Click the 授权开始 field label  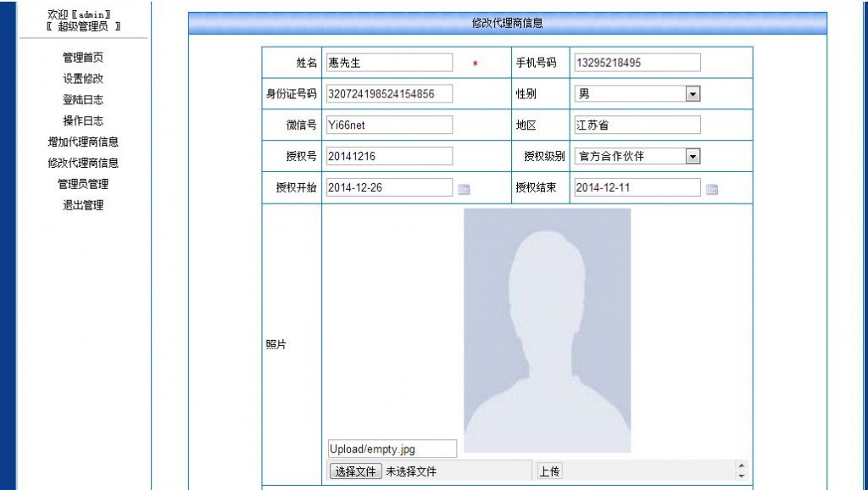[x=296, y=187]
